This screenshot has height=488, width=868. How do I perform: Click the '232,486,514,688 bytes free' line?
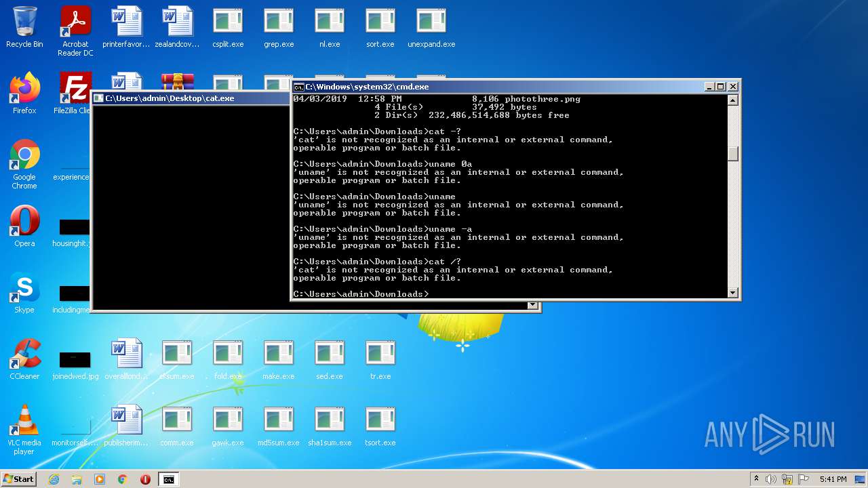pos(499,115)
